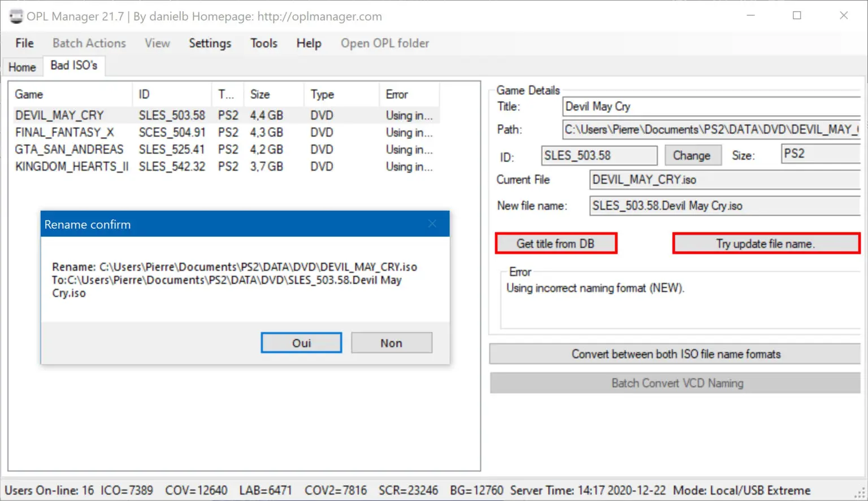Open the Tools menu
This screenshot has width=868, height=501.
click(264, 43)
